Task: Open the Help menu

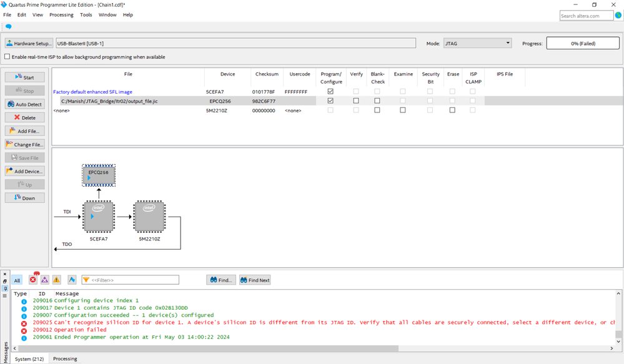Action: [x=128, y=15]
